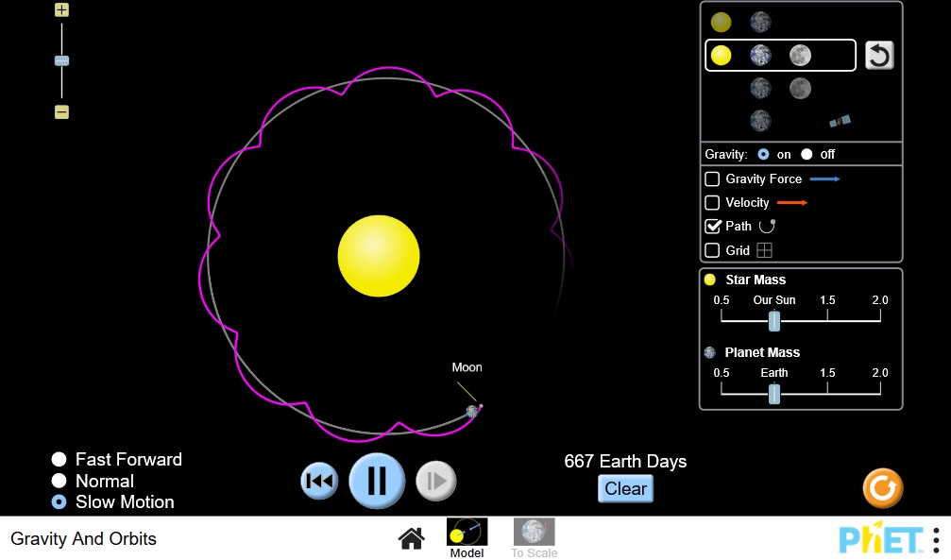This screenshot has height=560, width=951.
Task: Switch to the Model screen tab
Action: click(467, 538)
